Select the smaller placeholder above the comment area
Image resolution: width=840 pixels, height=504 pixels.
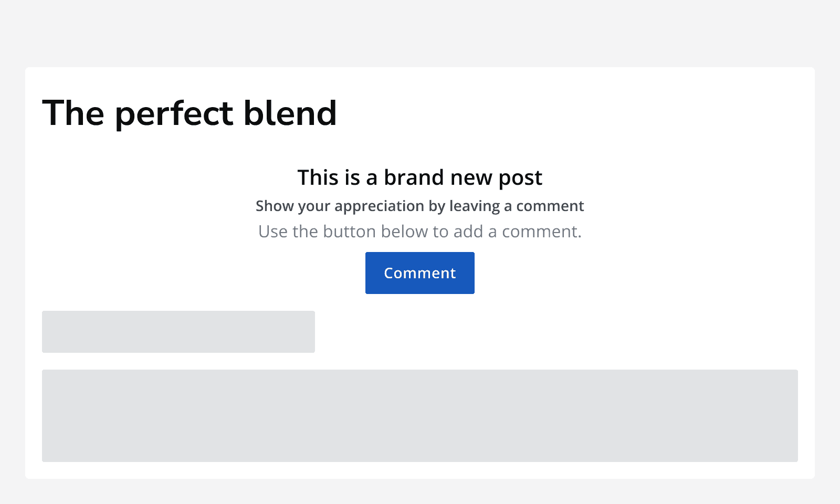(178, 331)
